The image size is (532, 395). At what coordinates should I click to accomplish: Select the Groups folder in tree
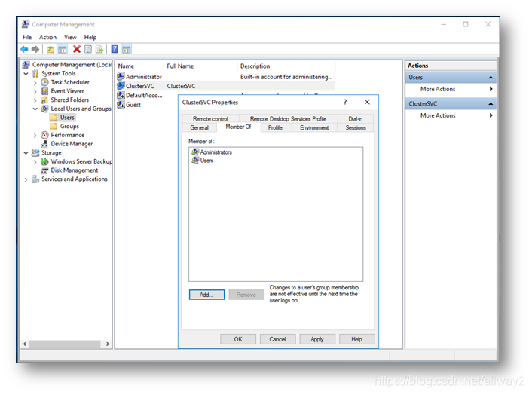pyautogui.click(x=65, y=126)
